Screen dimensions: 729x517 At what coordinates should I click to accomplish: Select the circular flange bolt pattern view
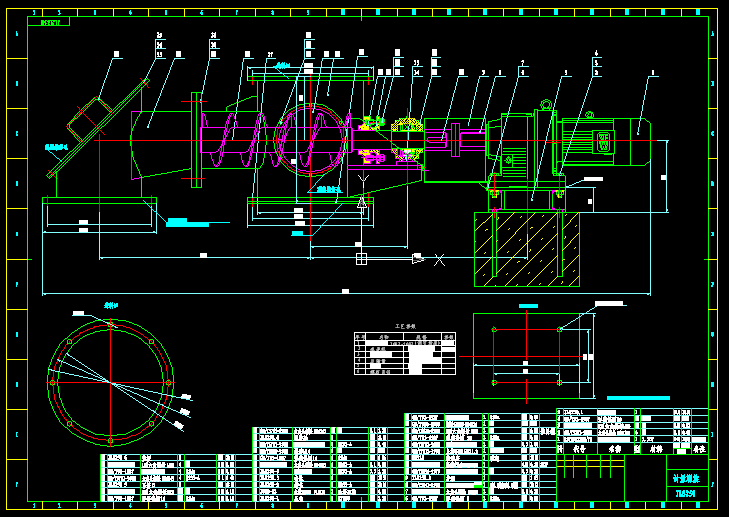coord(110,382)
